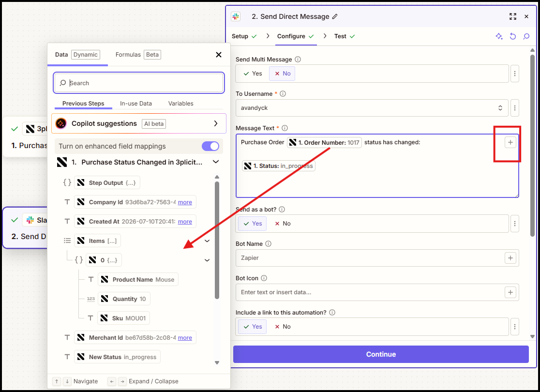Click the data list vertical scrollbar
Screen dimensions: 540x392
(217, 240)
